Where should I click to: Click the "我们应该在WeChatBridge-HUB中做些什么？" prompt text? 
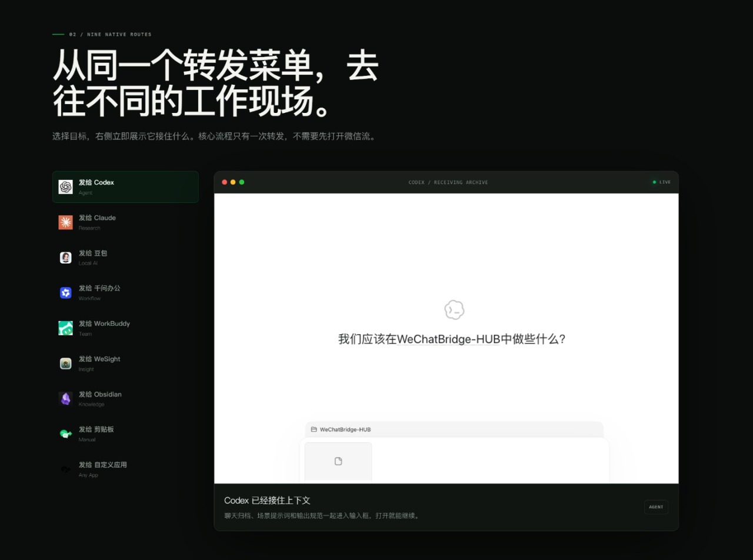point(452,339)
